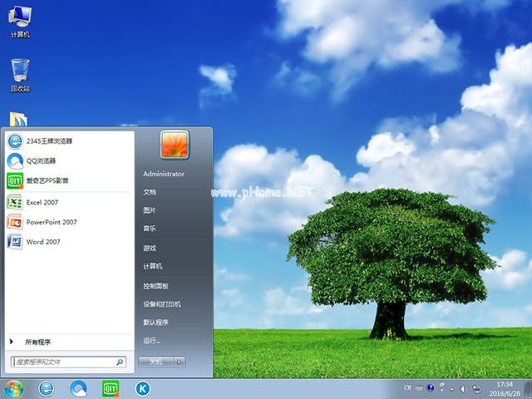
Task: Open the Administrator user folder link
Action: [164, 174]
